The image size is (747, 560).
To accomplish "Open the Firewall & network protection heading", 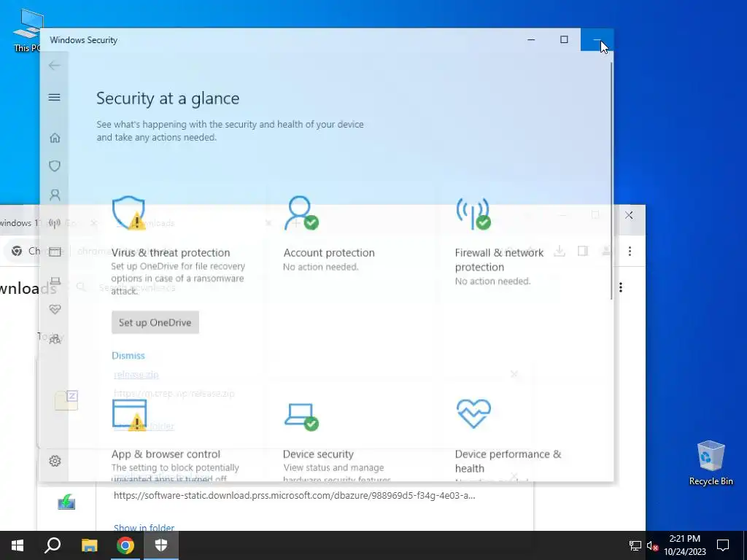I will (499, 260).
